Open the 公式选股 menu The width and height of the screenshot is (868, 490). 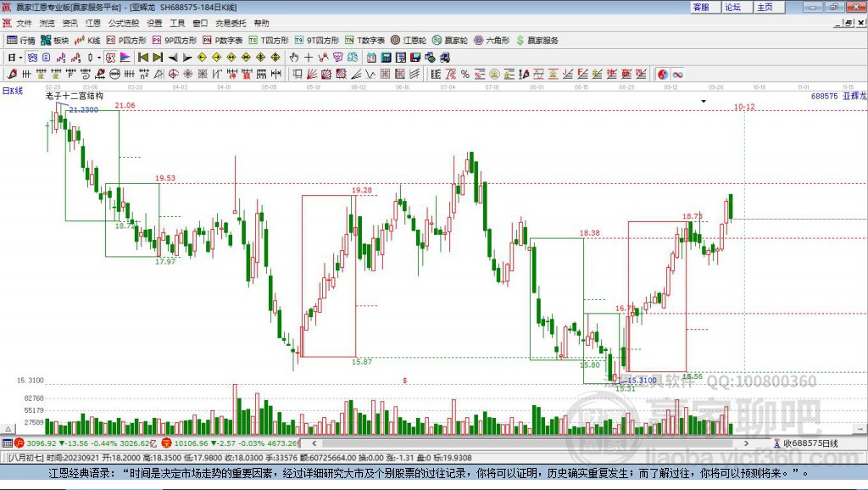click(x=124, y=23)
